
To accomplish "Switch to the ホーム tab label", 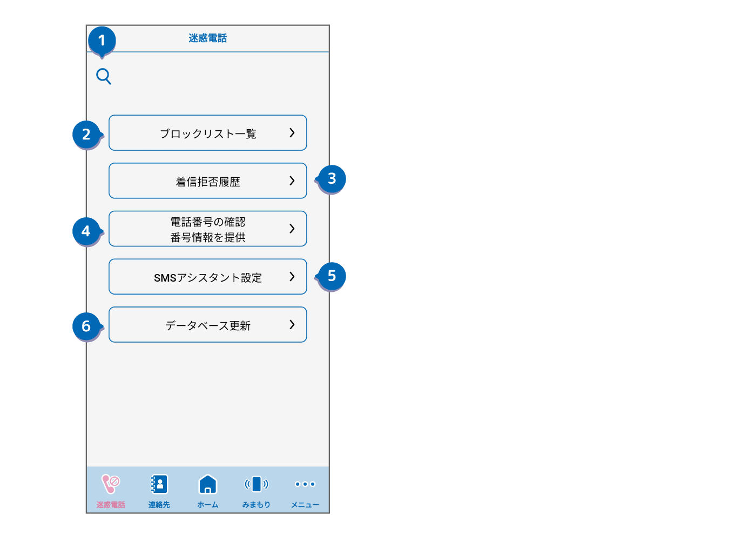I will click(x=208, y=505).
